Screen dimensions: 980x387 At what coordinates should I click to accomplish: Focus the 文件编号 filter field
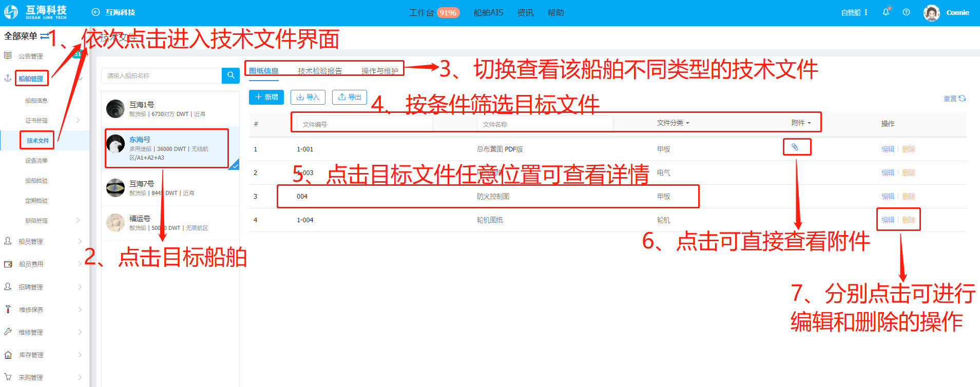tap(364, 124)
